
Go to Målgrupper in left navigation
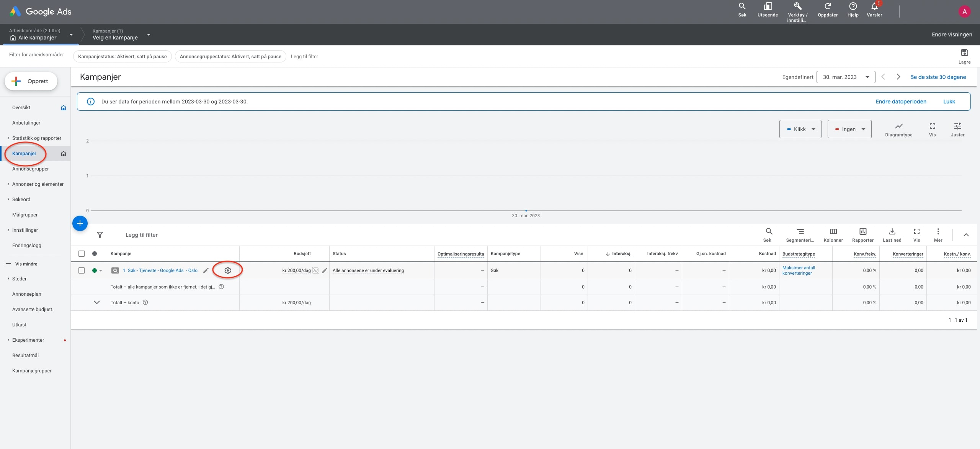(x=25, y=215)
